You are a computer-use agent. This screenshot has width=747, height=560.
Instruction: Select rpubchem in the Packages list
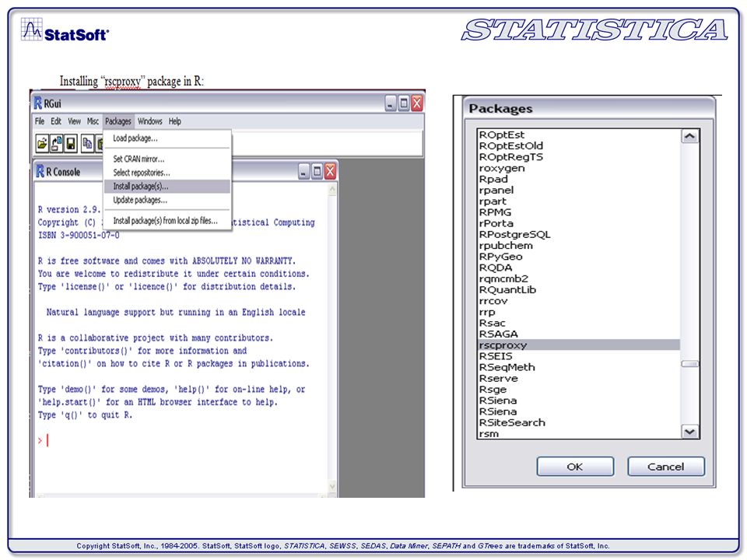pyautogui.click(x=579, y=245)
